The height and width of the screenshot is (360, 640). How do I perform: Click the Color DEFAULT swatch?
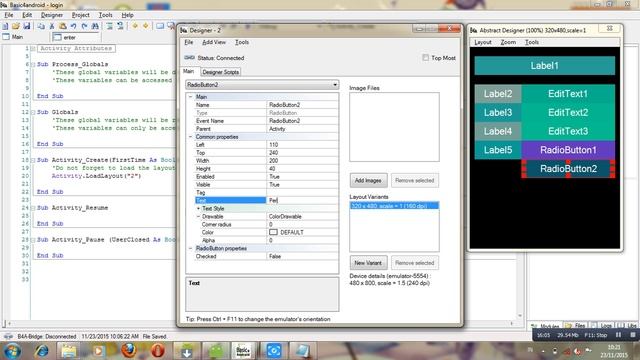[x=273, y=232]
